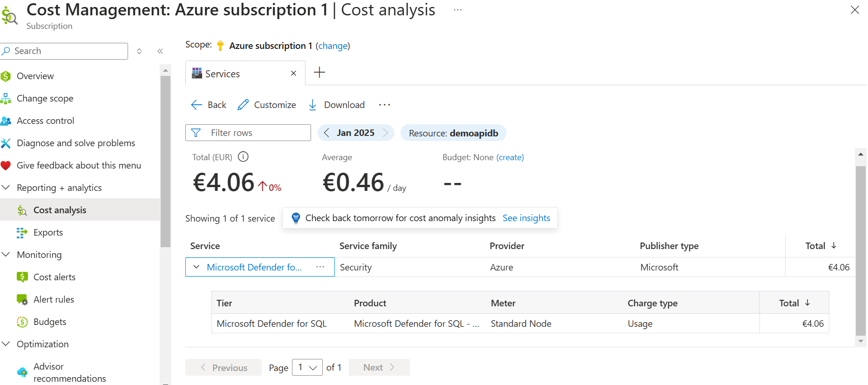Image resolution: width=868 pixels, height=385 pixels.
Task: Open toolbar more options ellipsis
Action: [385, 105]
